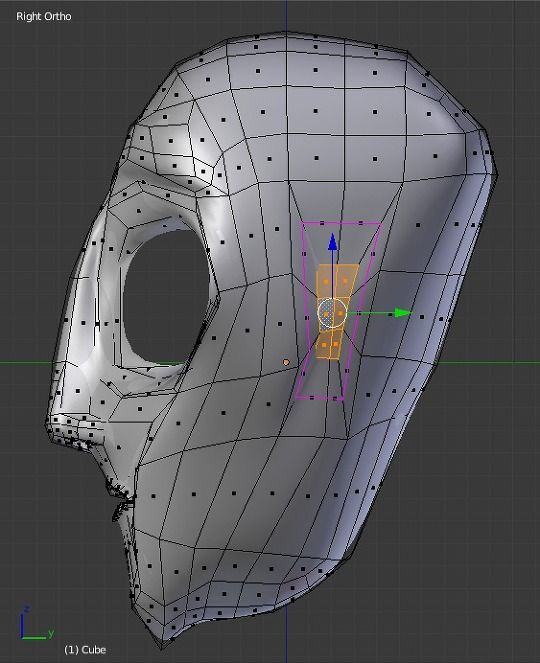
Task: Click the Right Ortho view label
Action: [x=44, y=16]
